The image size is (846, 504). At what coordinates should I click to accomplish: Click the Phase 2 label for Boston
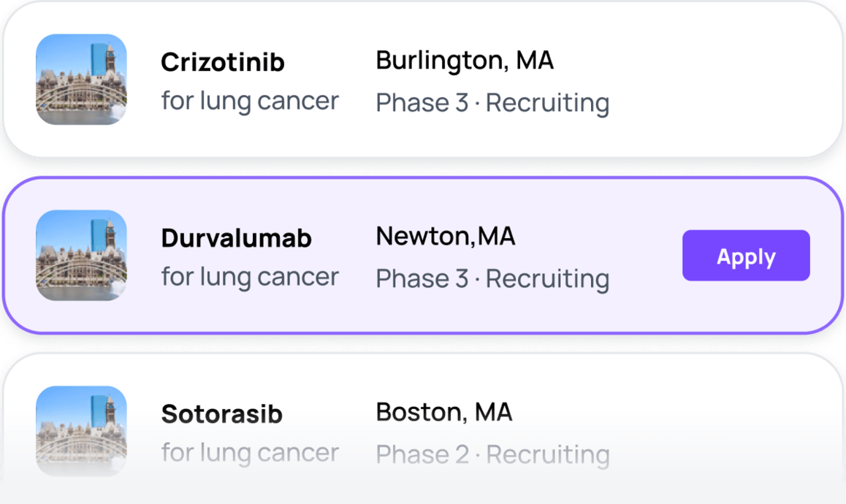(x=422, y=454)
